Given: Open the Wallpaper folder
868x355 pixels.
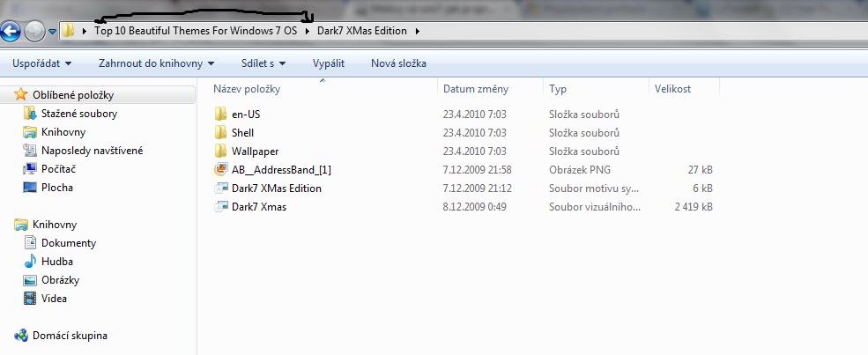Looking at the screenshot, I should click(255, 152).
